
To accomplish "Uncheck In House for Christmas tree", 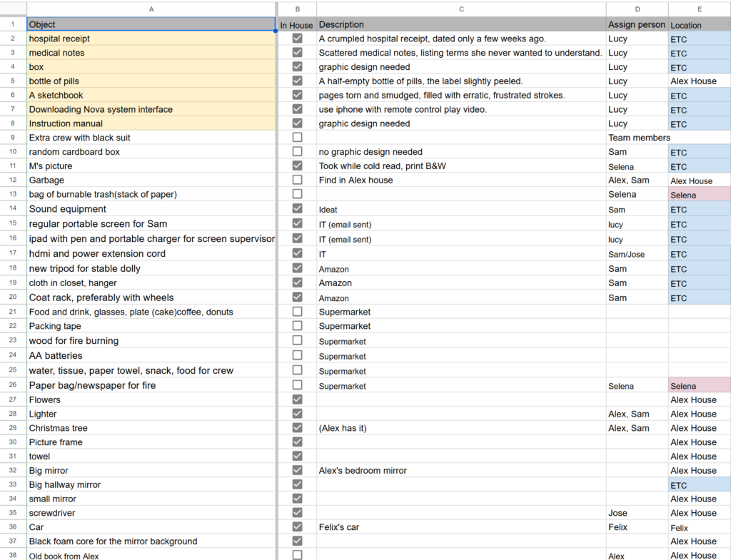I will 297,427.
